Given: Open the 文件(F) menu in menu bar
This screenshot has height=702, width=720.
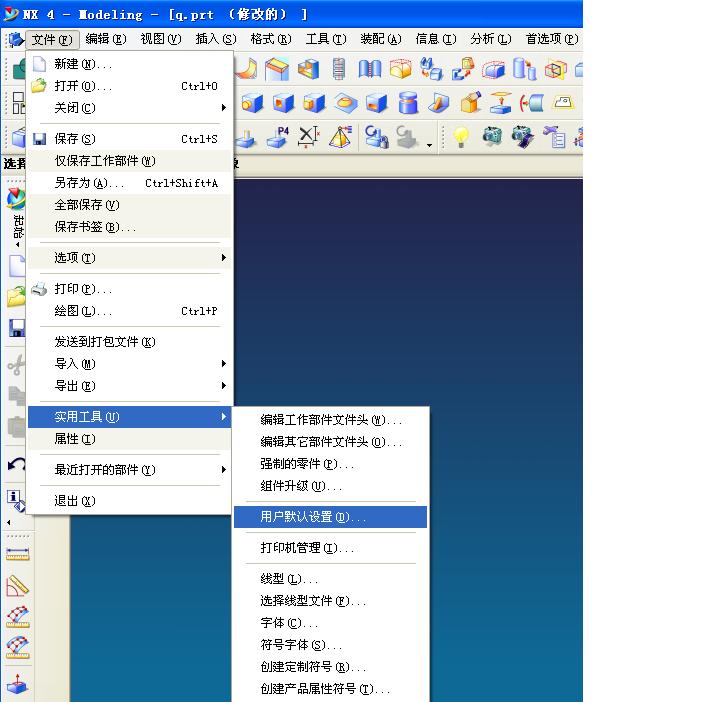Looking at the screenshot, I should 52,39.
